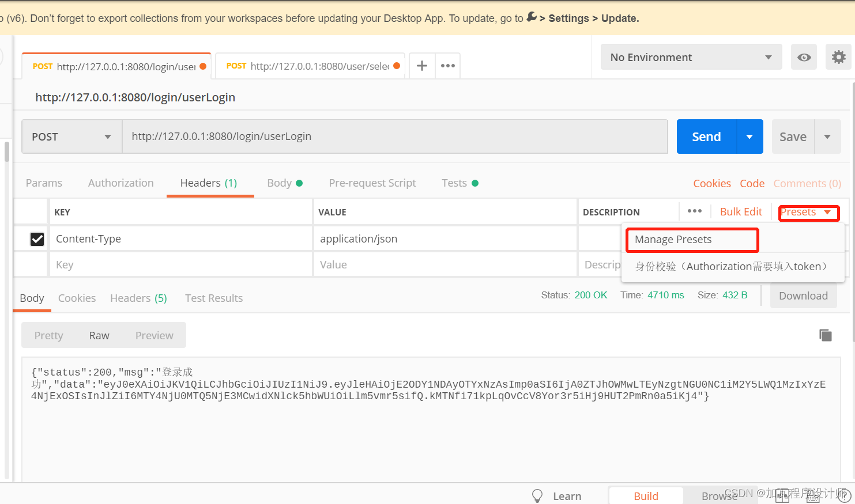Viewport: 855px width, 504px height.
Task: Click the Save button
Action: coord(793,137)
